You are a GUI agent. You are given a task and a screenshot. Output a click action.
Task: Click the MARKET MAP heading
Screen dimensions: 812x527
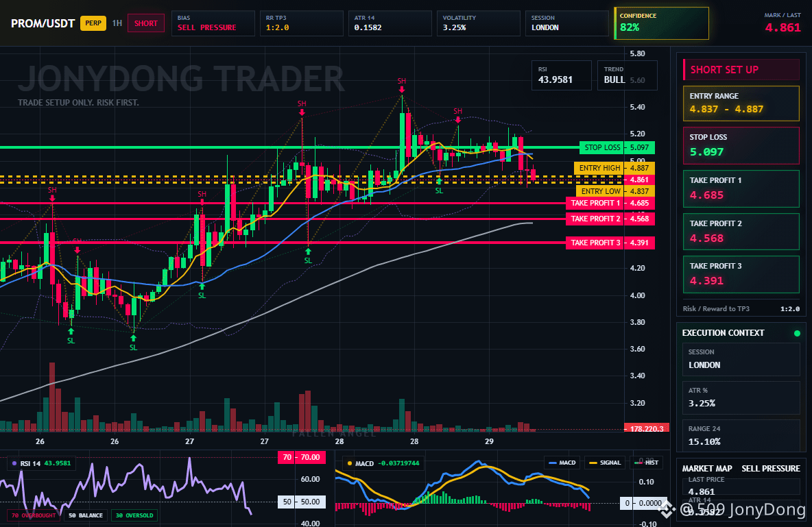(707, 469)
